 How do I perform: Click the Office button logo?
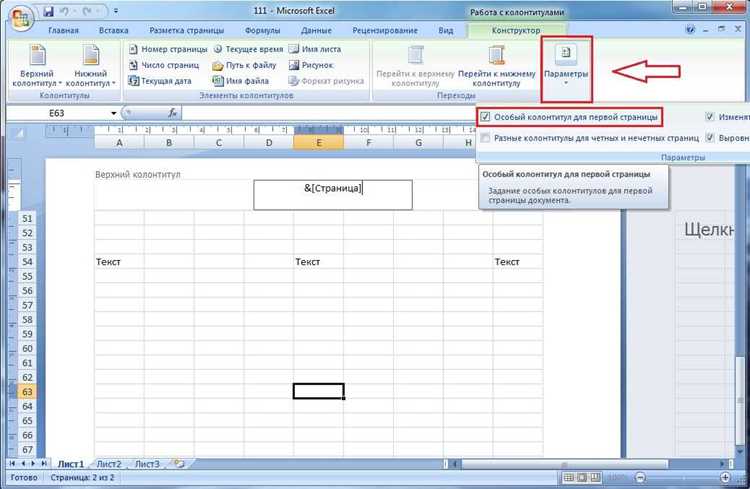(20, 18)
